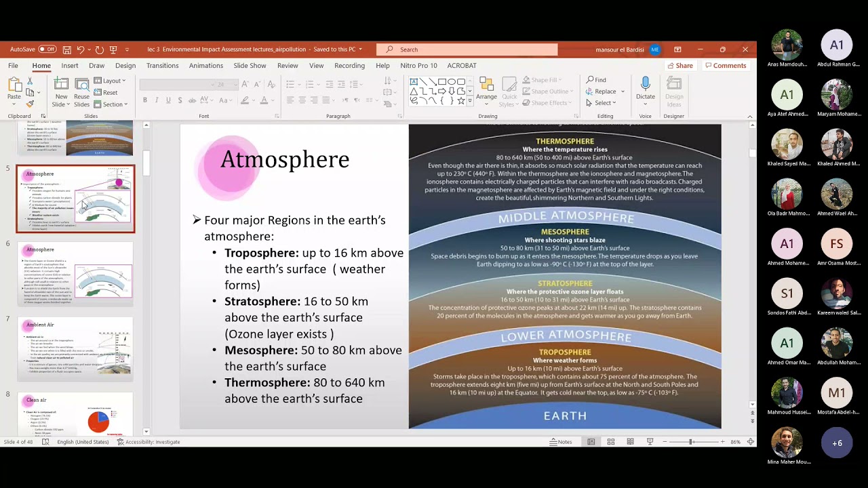Select the 5-point Star shape
The image size is (868, 488).
click(461, 100)
